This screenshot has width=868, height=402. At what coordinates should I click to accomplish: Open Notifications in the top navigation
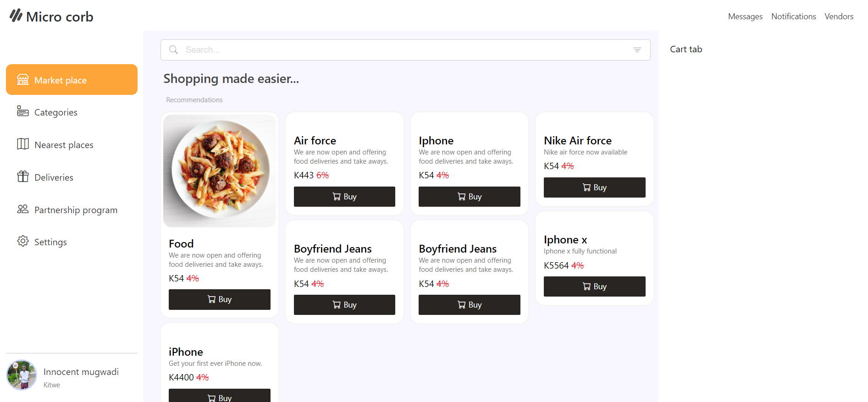point(793,17)
